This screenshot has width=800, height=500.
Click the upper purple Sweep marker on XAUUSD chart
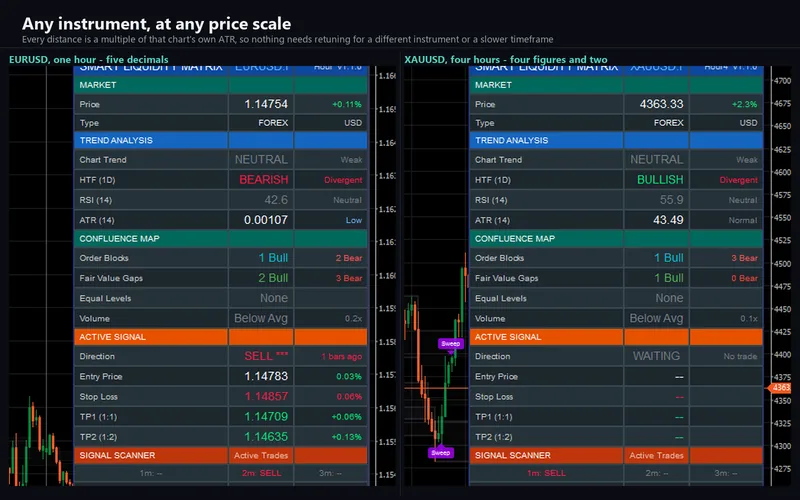(451, 344)
